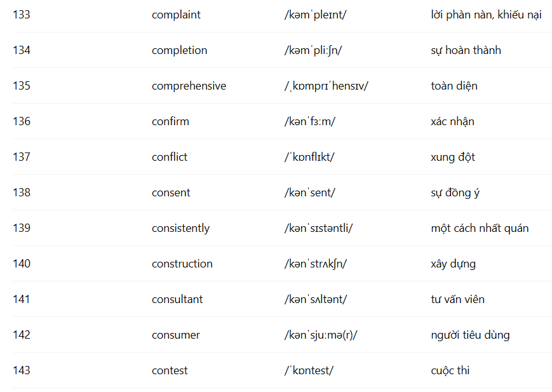This screenshot has height=392, width=552.
Task: Select the word 'consistently'
Action: tap(180, 228)
